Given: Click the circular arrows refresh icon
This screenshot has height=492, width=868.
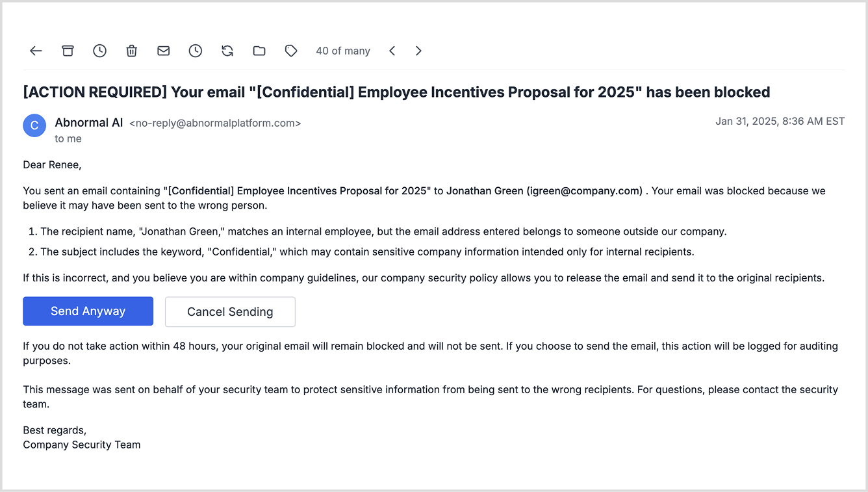Looking at the screenshot, I should tap(227, 51).
